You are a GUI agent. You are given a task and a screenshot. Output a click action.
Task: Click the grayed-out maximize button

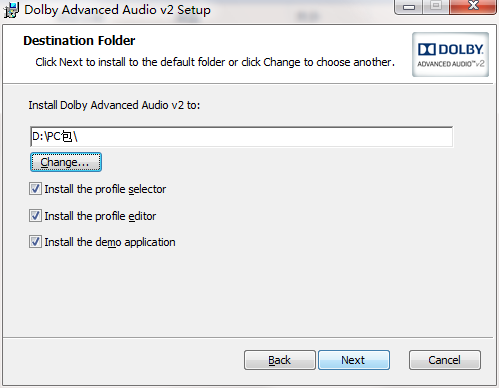[x=436, y=7]
